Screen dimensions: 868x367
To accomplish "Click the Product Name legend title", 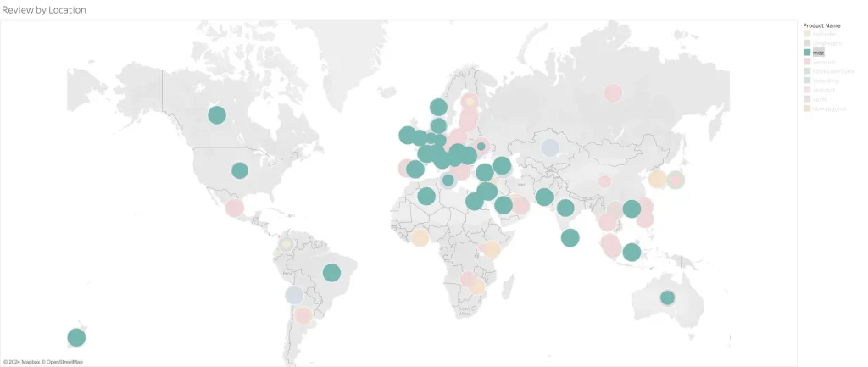I will click(x=821, y=25).
